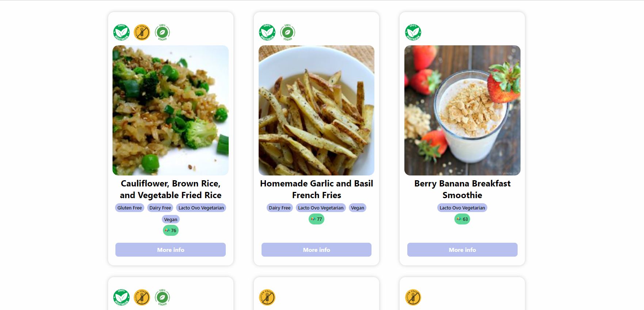Open More info for Cauliflower, Brown Rice Fried Rice

click(x=170, y=250)
